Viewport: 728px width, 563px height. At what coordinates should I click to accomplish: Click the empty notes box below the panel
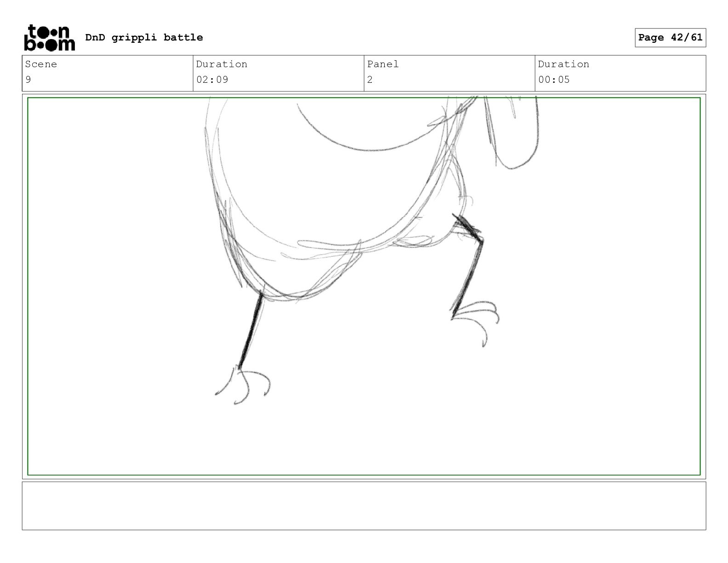pyautogui.click(x=364, y=506)
